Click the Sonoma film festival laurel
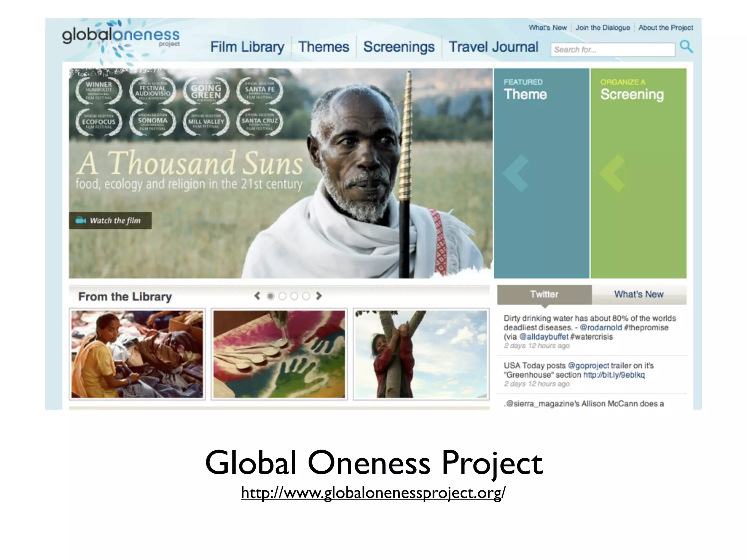 [152, 122]
